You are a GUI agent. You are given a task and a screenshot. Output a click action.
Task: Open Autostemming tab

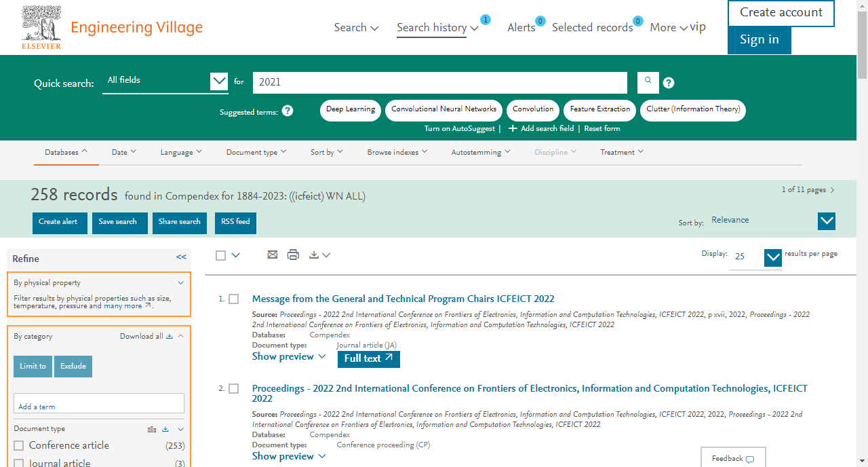(x=481, y=152)
